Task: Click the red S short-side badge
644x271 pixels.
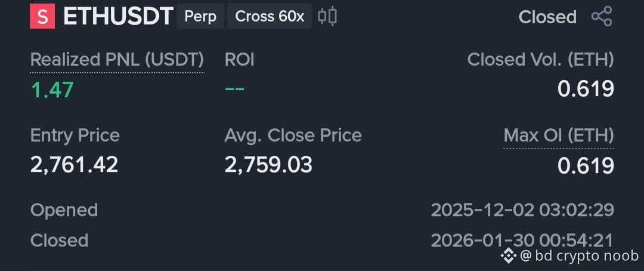Action: (42, 17)
